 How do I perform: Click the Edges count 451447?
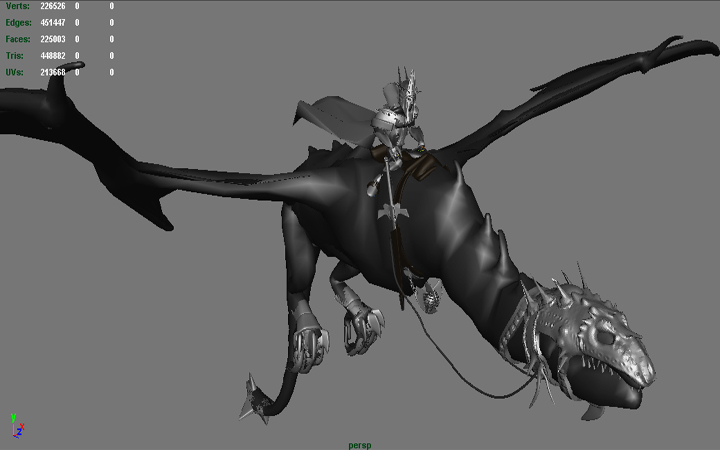tap(53, 22)
